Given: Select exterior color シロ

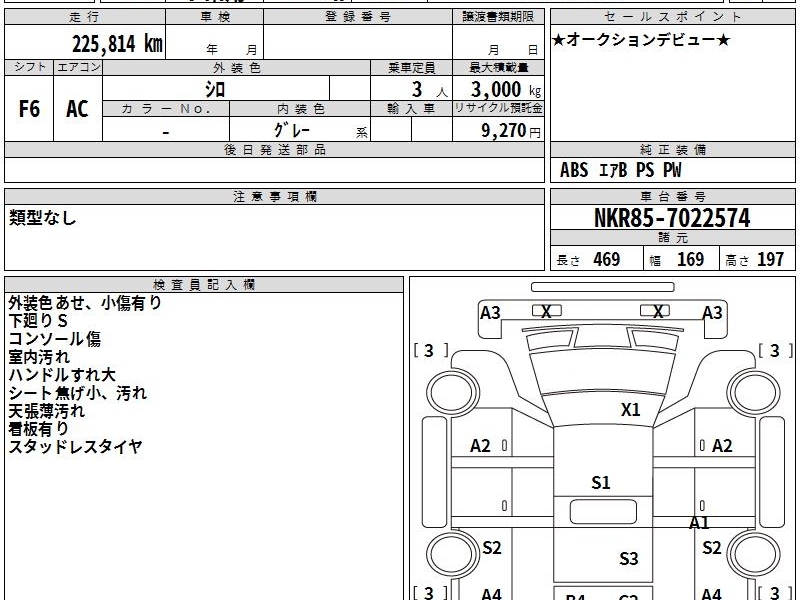Looking at the screenshot, I should click(215, 89).
